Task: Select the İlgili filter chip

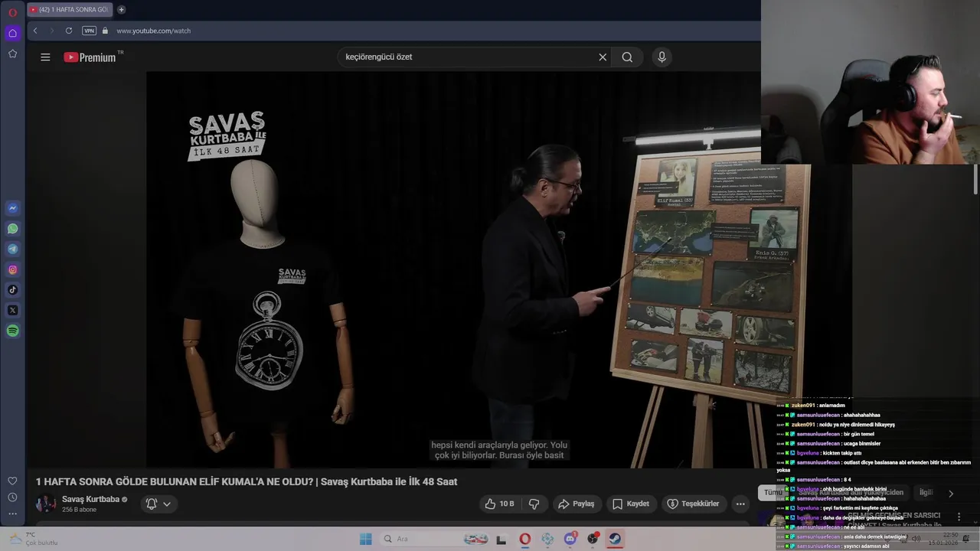Action: point(926,493)
